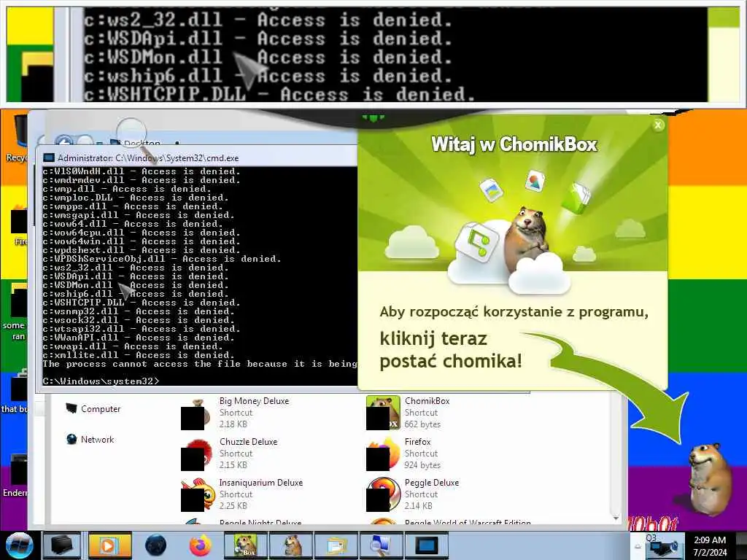This screenshot has width=747, height=560.
Task: Click the 'kliknij teraz postać chomika!' text
Action: [x=451, y=349]
